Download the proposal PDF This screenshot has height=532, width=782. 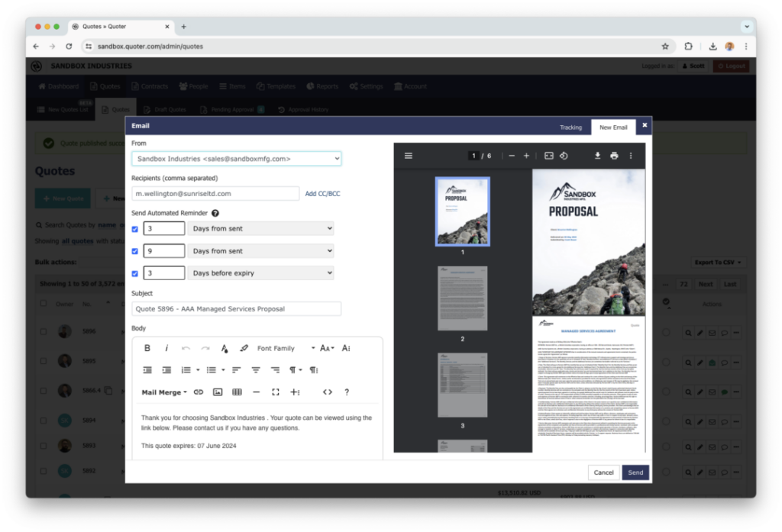point(597,156)
